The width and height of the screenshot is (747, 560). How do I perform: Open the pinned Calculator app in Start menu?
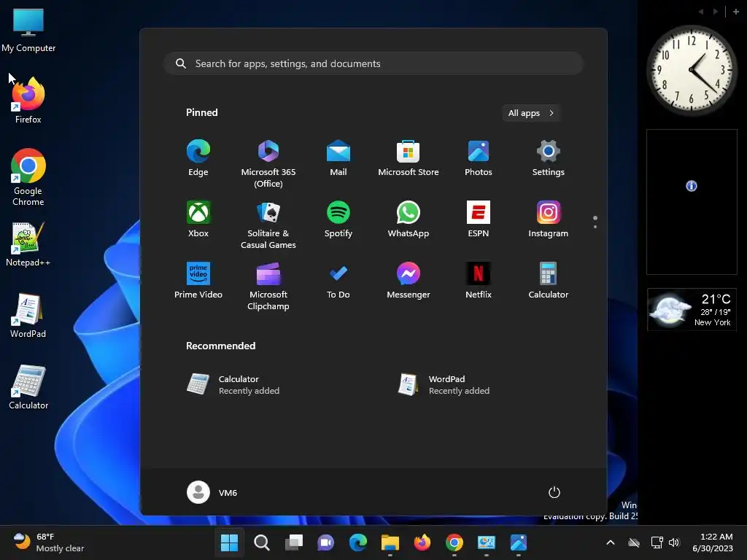(549, 281)
